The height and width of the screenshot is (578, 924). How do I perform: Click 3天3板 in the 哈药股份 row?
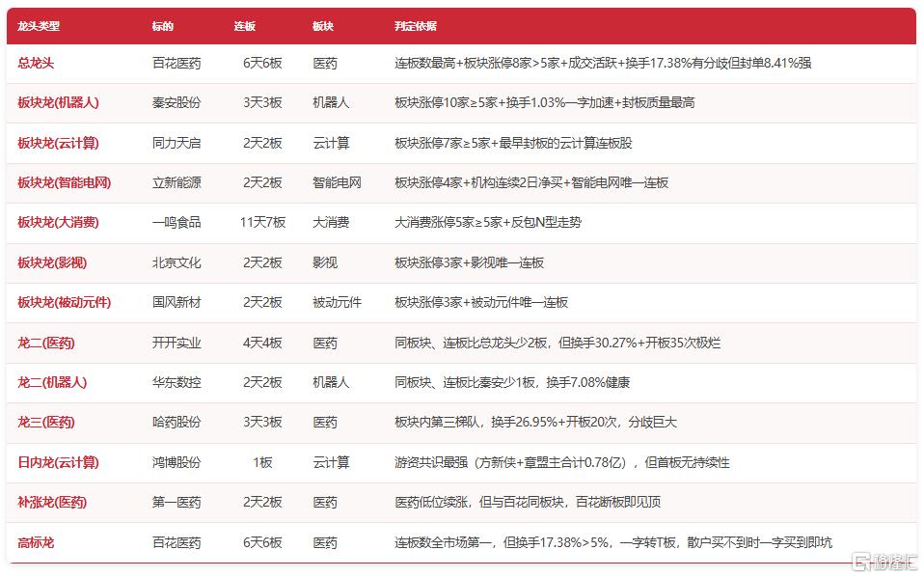(x=262, y=423)
